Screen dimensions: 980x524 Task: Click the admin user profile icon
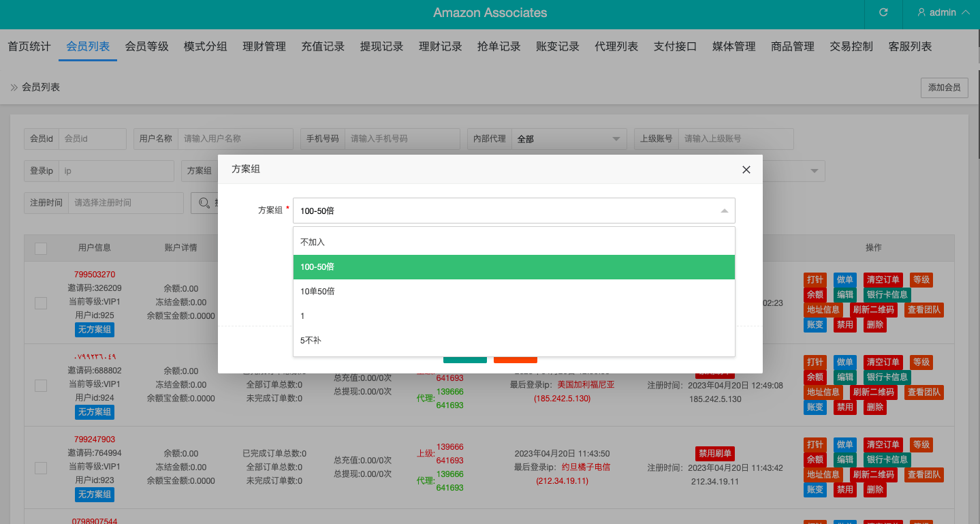[x=922, y=13]
